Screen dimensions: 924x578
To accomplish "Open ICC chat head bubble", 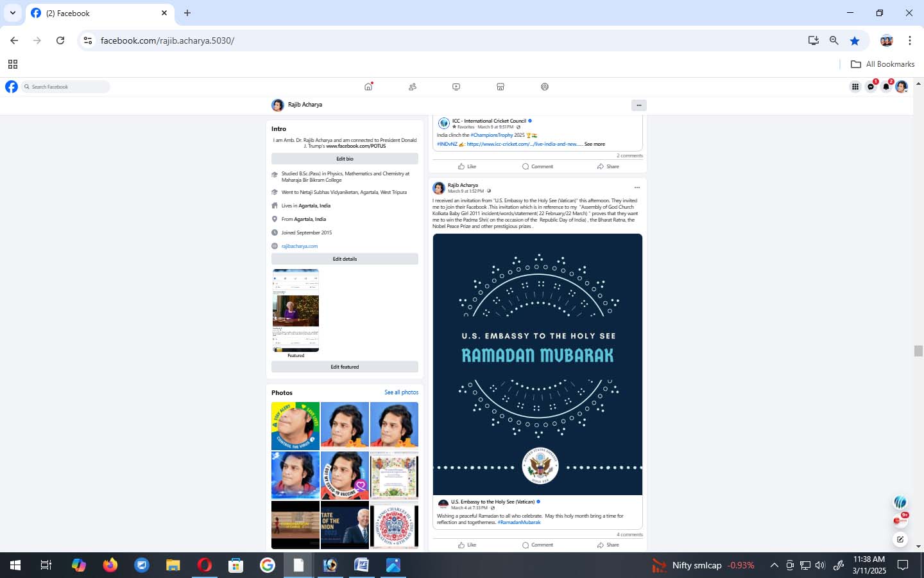I will tap(901, 502).
